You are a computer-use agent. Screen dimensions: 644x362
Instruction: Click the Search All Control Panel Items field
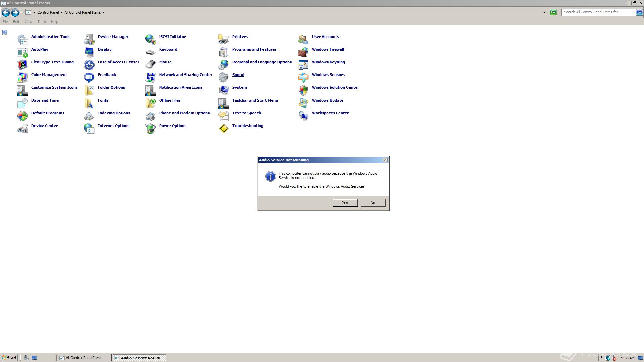coord(599,12)
